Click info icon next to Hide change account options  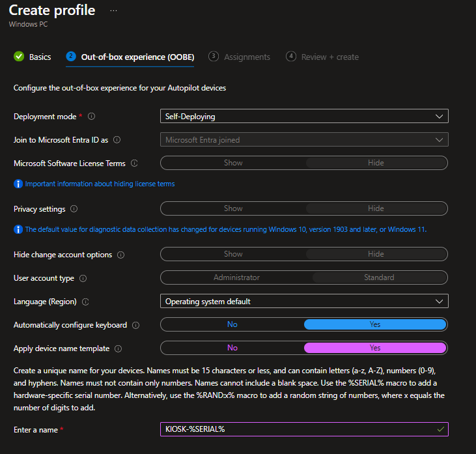pos(120,255)
